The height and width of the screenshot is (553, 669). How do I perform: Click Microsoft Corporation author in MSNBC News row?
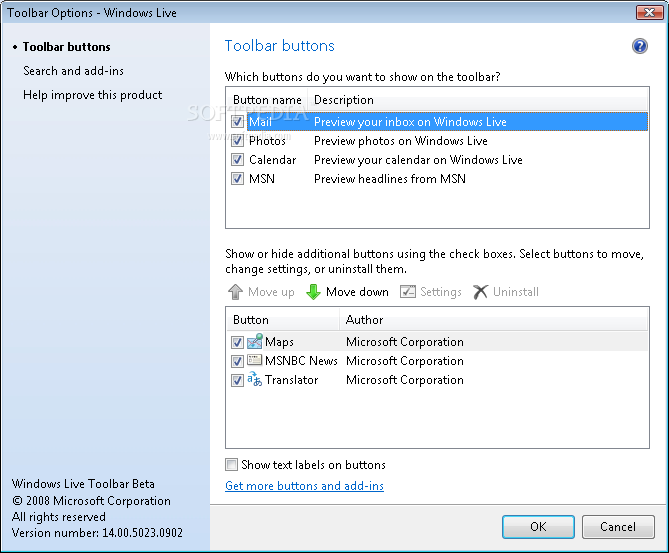point(405,361)
